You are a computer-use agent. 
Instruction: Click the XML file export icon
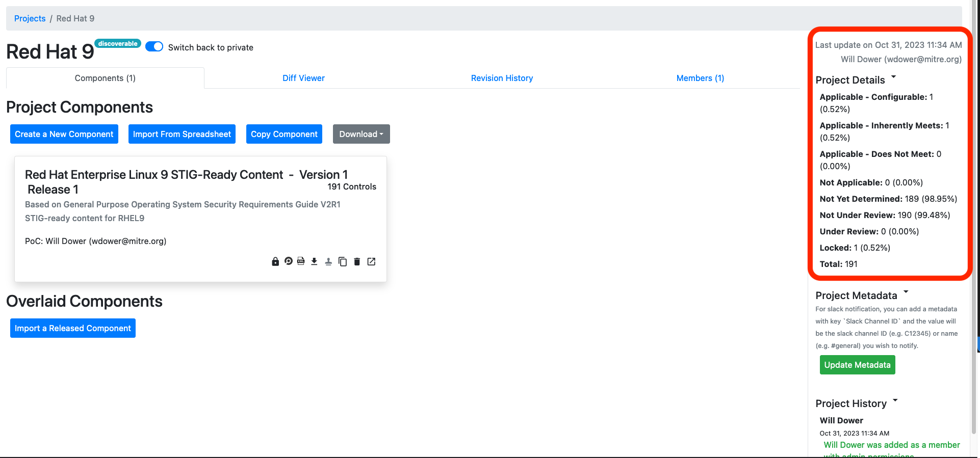(301, 261)
